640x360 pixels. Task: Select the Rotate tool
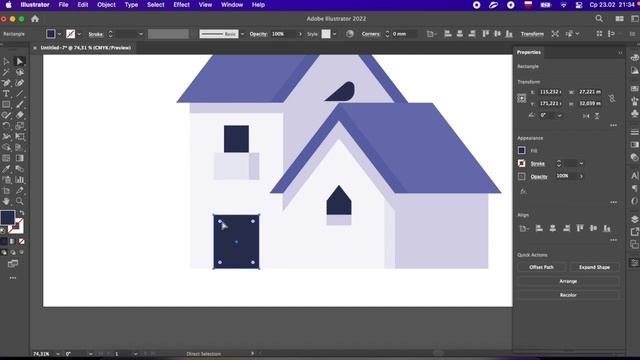(6, 126)
